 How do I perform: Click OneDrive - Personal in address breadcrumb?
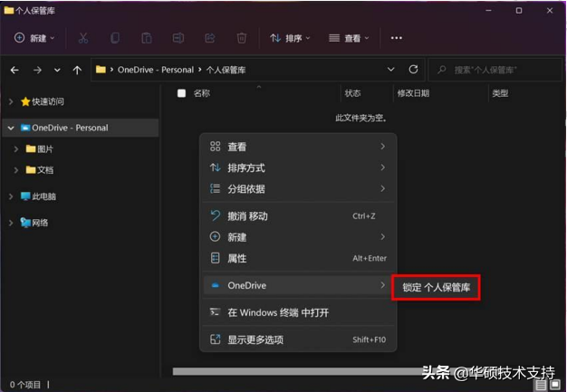(156, 70)
